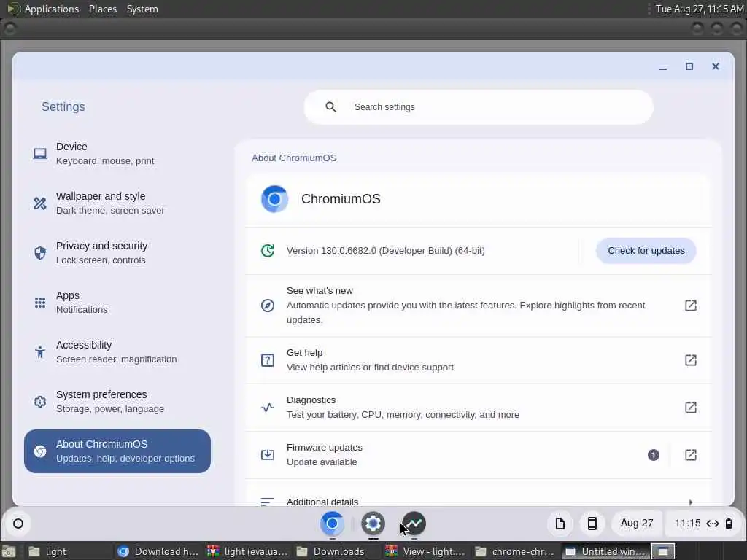This screenshot has width=747, height=560.
Task: Click the Settings heading text
Action: [63, 106]
